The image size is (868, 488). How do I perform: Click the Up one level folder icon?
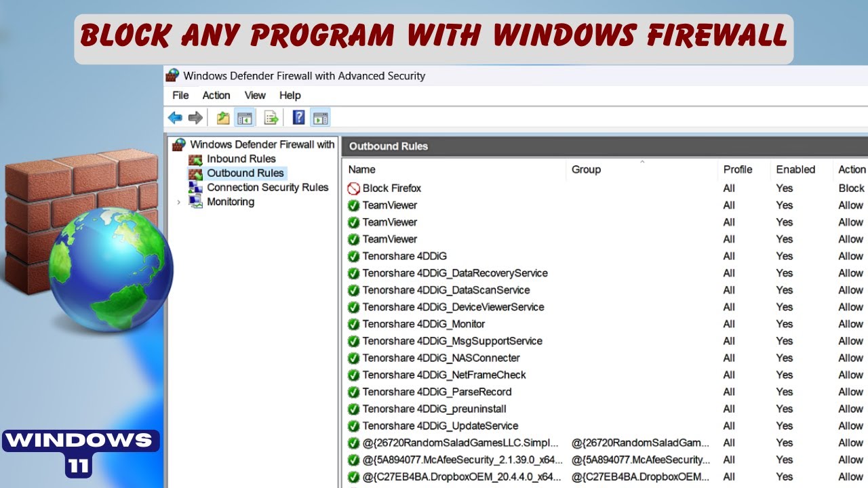(x=223, y=118)
